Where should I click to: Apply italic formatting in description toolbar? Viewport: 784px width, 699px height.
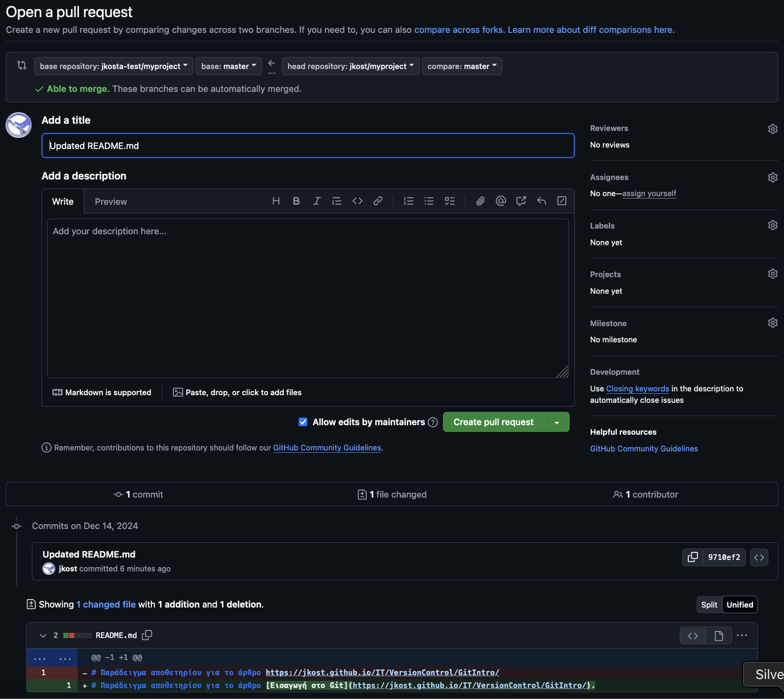pos(317,201)
